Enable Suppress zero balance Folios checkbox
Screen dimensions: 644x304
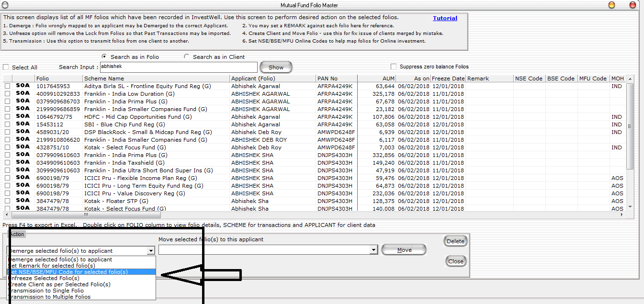point(394,67)
